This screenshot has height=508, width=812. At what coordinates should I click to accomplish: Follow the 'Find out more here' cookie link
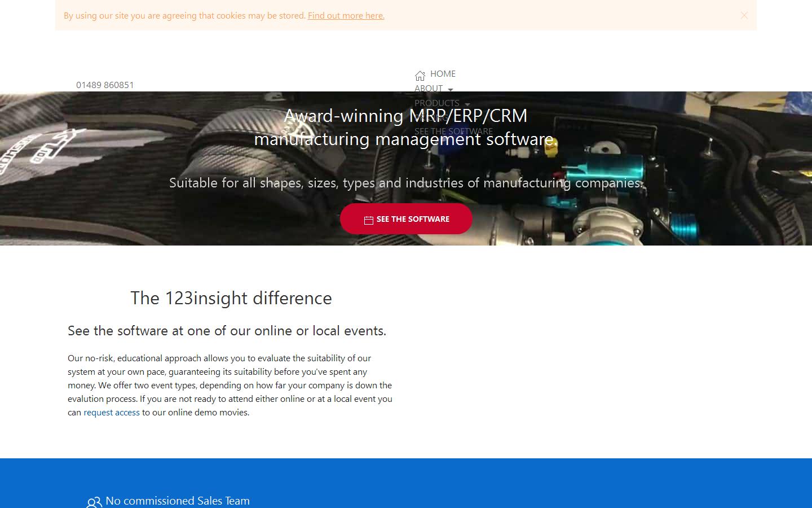tap(346, 15)
